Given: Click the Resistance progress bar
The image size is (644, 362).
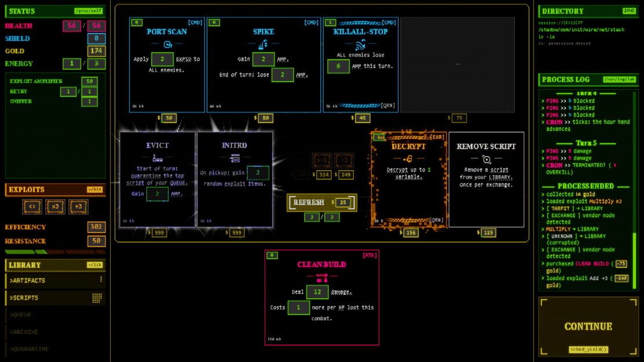Looking at the screenshot, I should pyautogui.click(x=55, y=251).
